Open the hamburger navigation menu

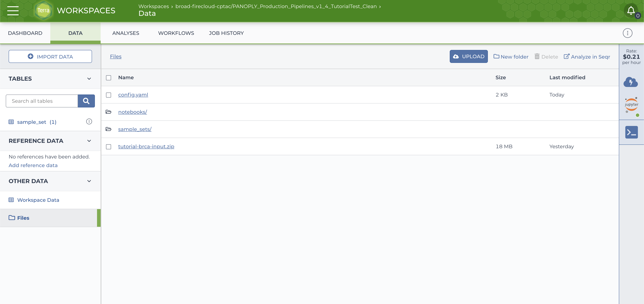[13, 10]
